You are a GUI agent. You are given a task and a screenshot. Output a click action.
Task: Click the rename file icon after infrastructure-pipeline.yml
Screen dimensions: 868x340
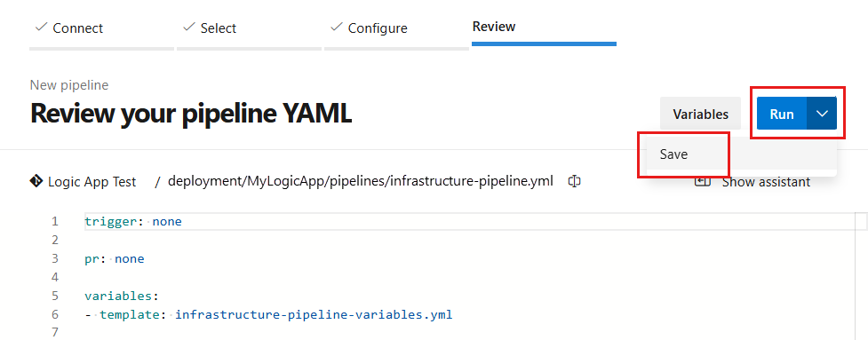coord(574,181)
